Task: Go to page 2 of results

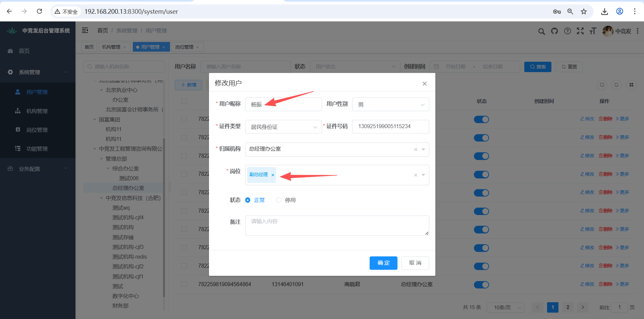Action: click(x=568, y=307)
